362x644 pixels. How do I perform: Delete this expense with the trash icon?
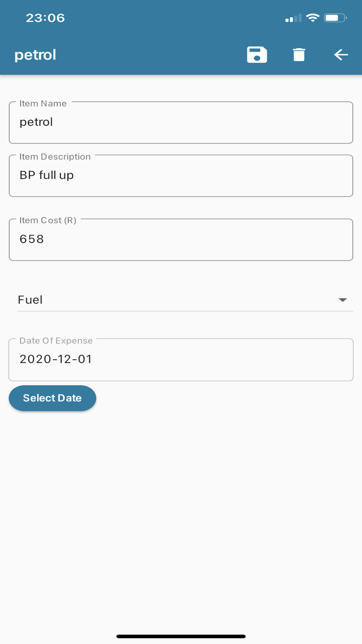[x=299, y=55]
